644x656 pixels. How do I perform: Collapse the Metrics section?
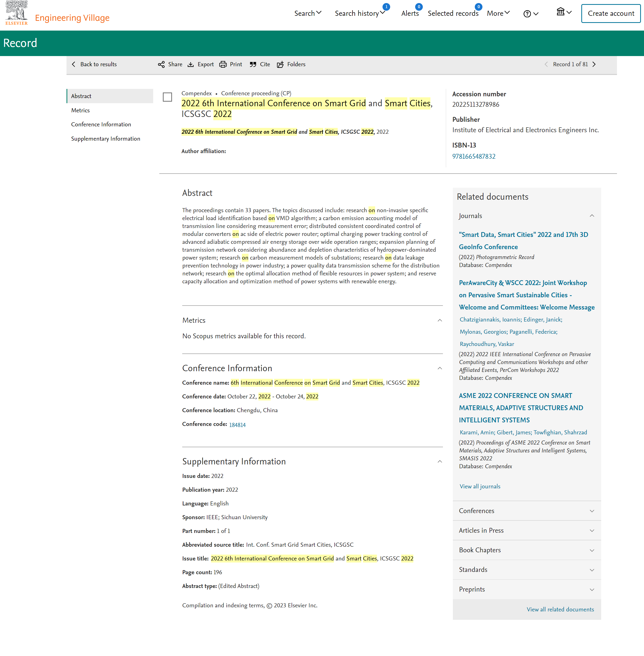click(440, 320)
